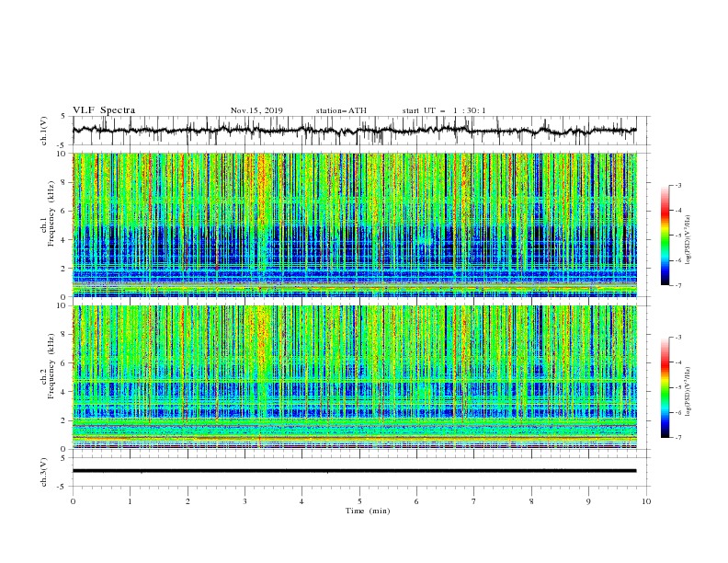This screenshot has width=728, height=563.
Task: Select the date text "Nov.15, 2019"
Action: click(256, 110)
